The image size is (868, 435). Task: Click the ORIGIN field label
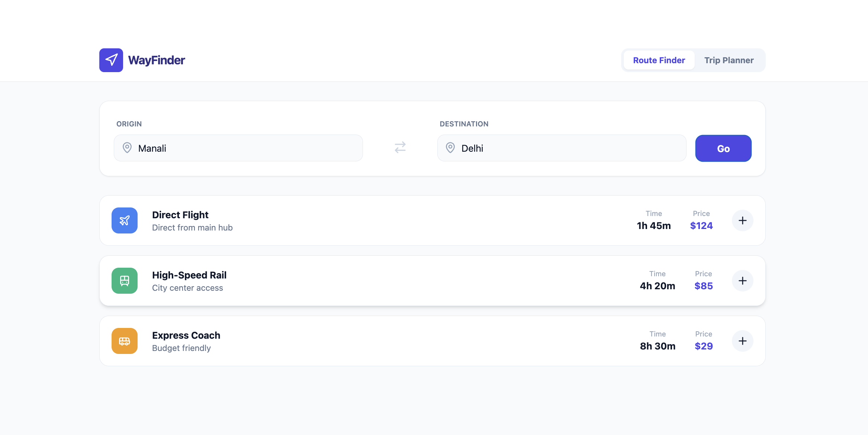[129, 124]
